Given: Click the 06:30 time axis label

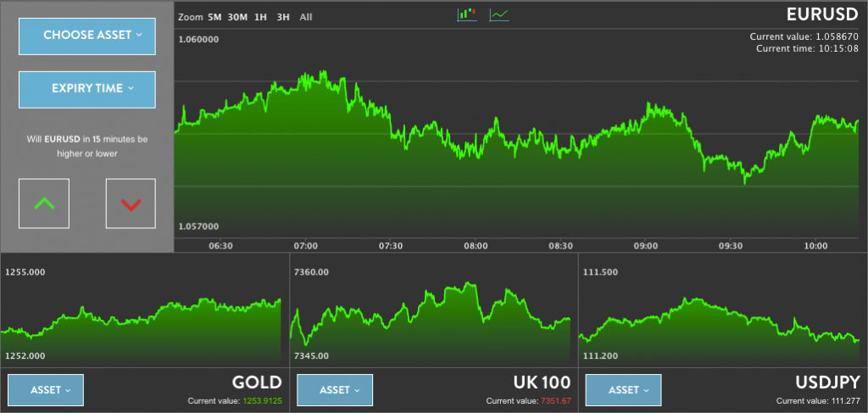Looking at the screenshot, I should click(x=221, y=246).
